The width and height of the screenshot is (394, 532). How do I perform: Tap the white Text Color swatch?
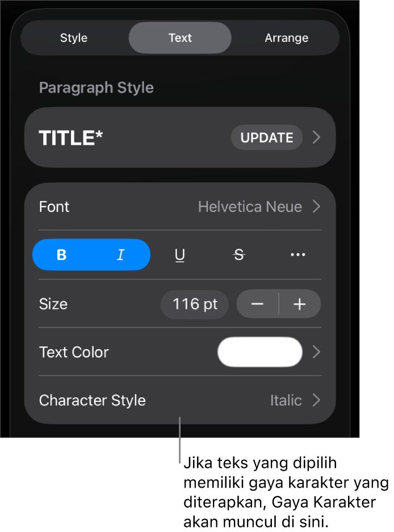click(x=260, y=352)
